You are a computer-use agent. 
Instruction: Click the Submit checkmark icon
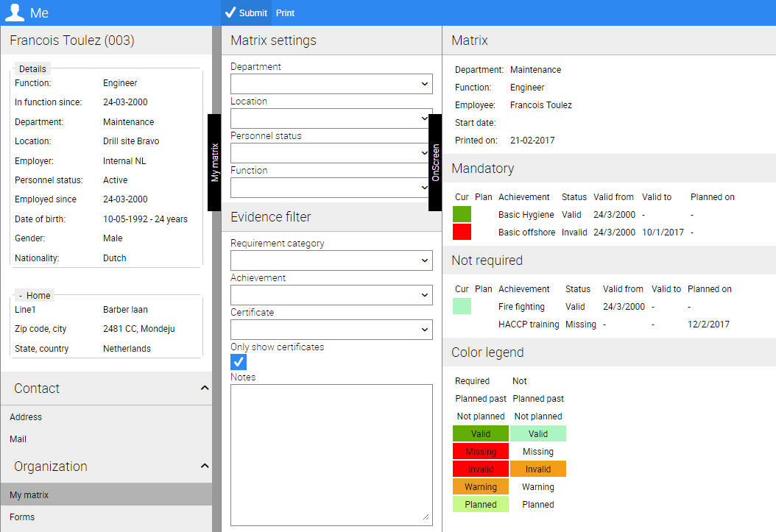230,13
